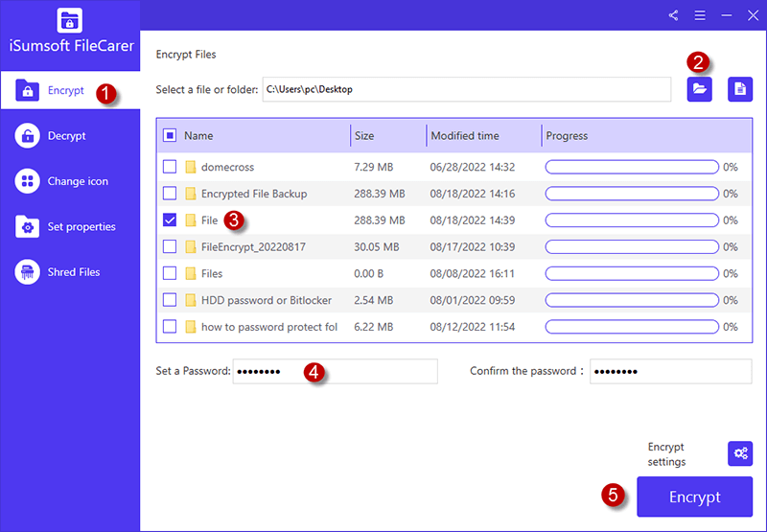
Task: Click folder icon beside how to password protect fol
Action: pos(191,327)
